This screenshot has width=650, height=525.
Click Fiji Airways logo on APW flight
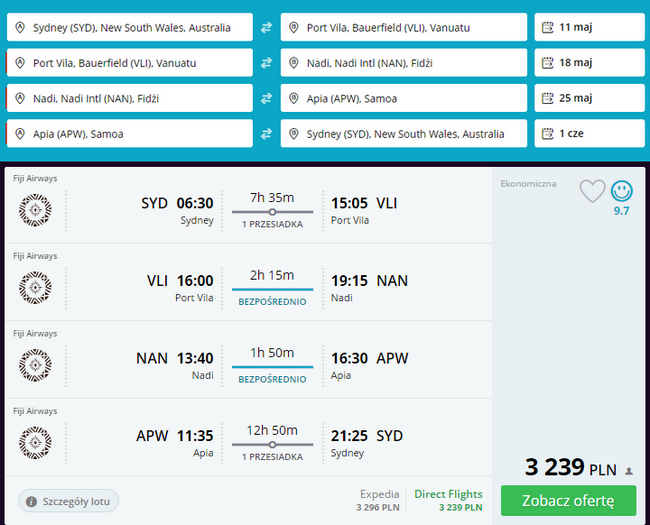[35, 441]
